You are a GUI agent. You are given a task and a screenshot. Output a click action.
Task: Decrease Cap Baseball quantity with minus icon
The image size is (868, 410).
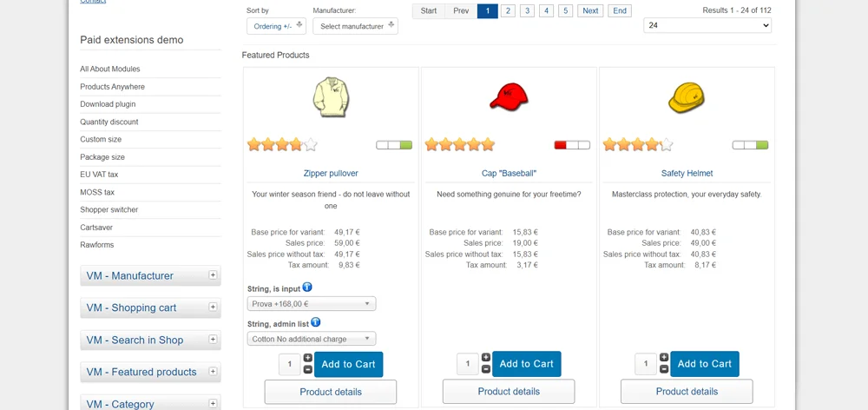point(486,369)
